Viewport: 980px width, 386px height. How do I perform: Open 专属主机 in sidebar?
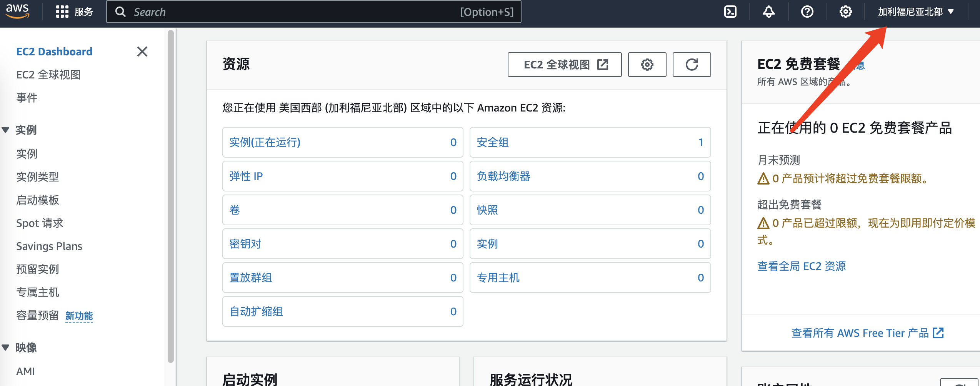pyautogui.click(x=38, y=292)
